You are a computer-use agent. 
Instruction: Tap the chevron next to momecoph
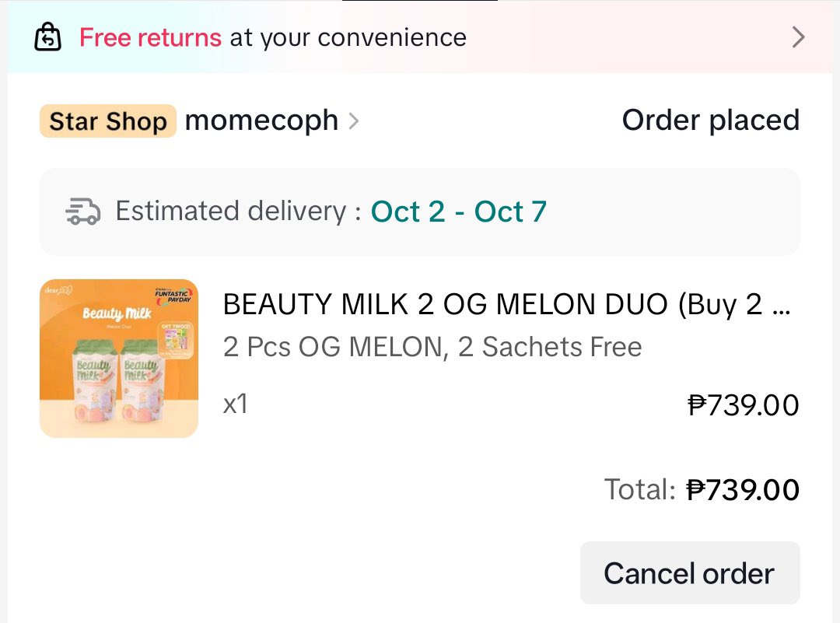click(x=354, y=121)
